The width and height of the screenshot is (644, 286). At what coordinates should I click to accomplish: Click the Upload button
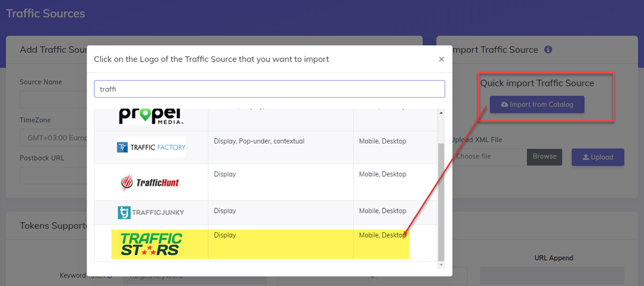(597, 157)
